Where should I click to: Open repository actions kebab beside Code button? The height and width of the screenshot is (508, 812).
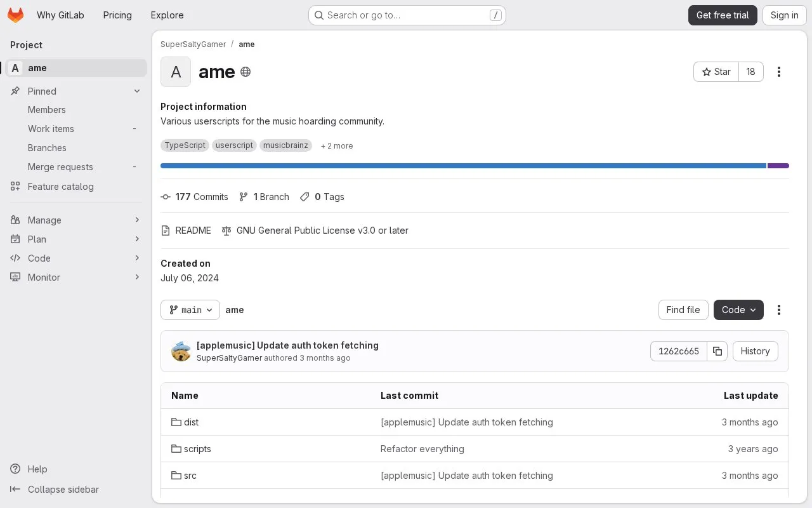pyautogui.click(x=779, y=310)
